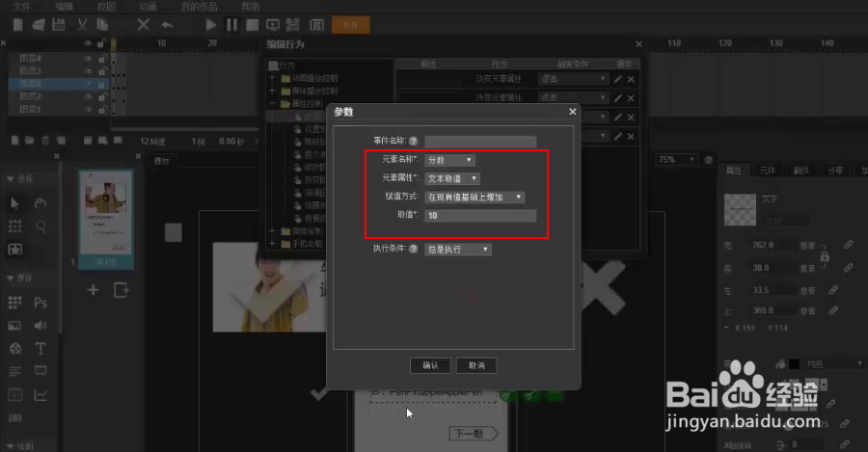This screenshot has height=452, width=868.
Task: Click the undo arrow toolbar icon
Action: (x=167, y=25)
